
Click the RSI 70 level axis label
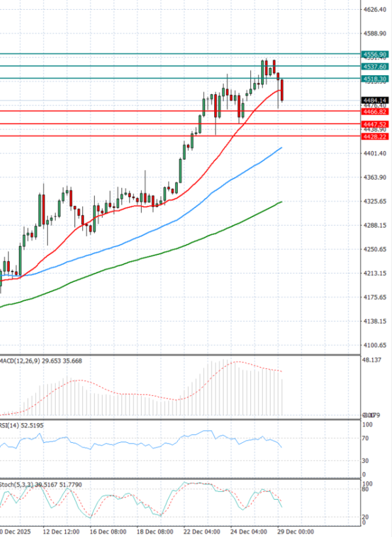(x=367, y=438)
